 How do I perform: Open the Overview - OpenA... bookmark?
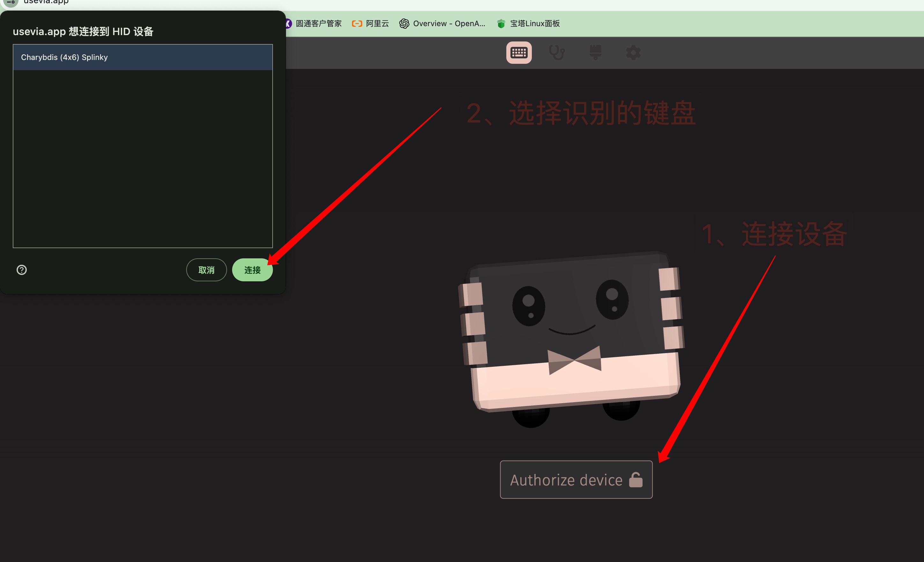coord(443,24)
